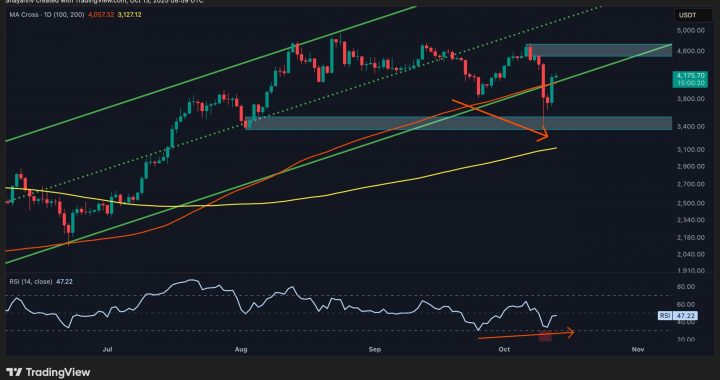Image resolution: width=720 pixels, height=380 pixels.
Task: Click the 1,910.00 price axis label
Action: 692,270
